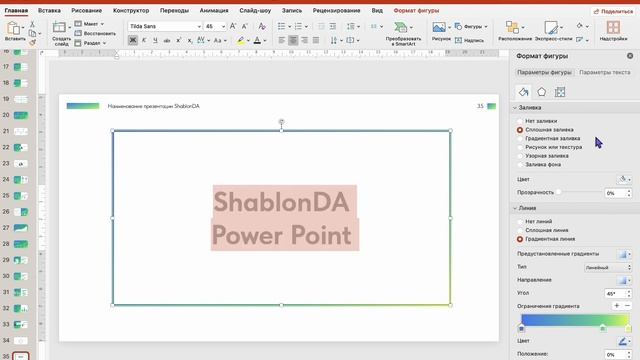Viewport: 640px width, 360px height.
Task: Select 'Градиентная заливка' fill option
Action: click(x=520, y=138)
